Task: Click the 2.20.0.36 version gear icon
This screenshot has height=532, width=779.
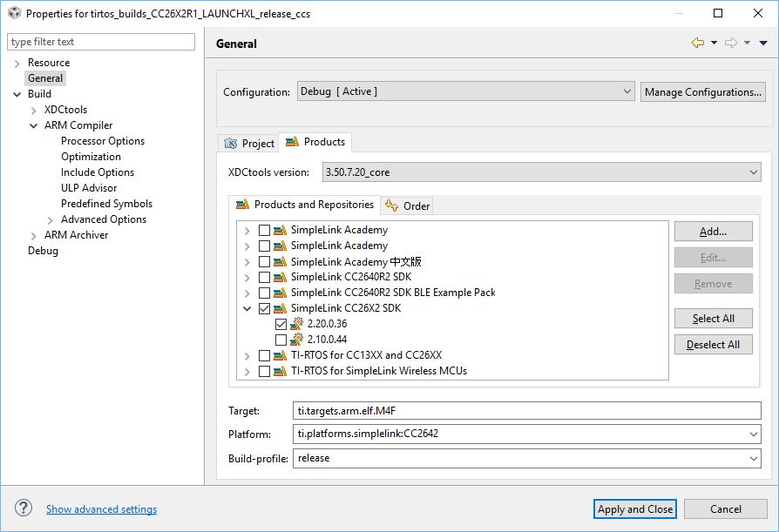Action: tap(297, 324)
